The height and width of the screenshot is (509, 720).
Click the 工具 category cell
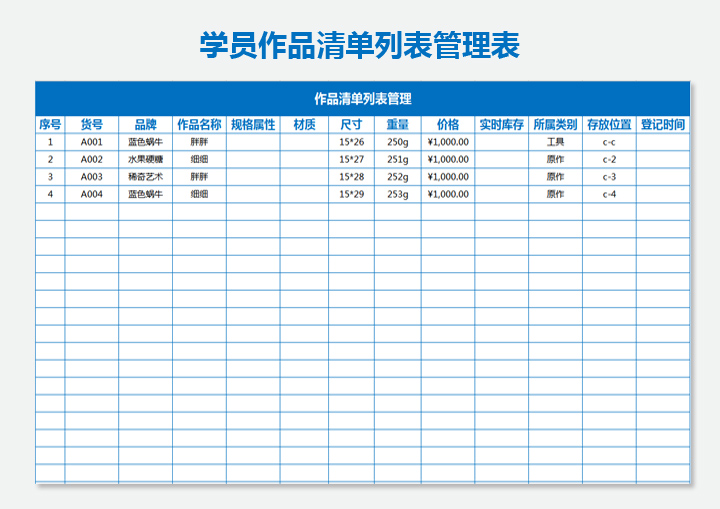tap(555, 142)
